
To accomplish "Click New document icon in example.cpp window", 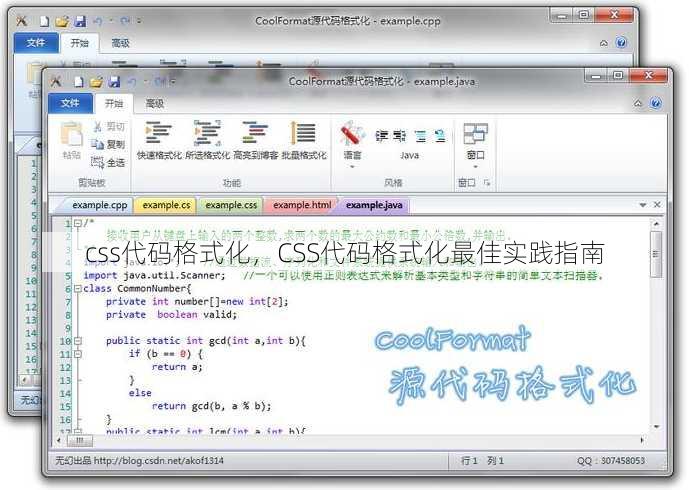I will tap(44, 21).
